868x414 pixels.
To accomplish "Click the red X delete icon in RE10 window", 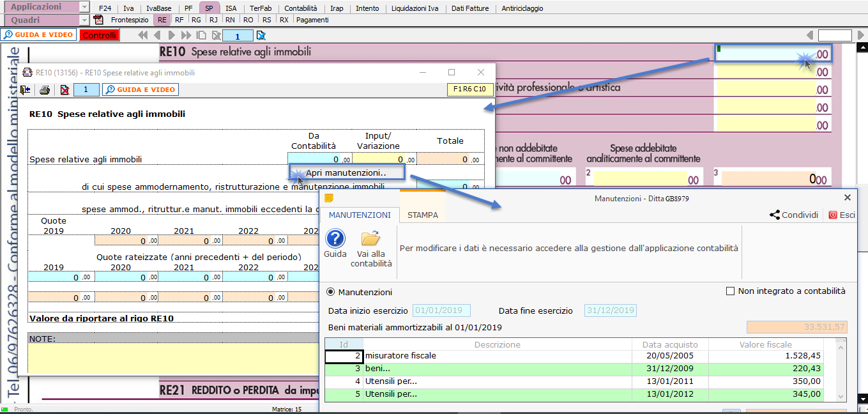I will (x=65, y=90).
